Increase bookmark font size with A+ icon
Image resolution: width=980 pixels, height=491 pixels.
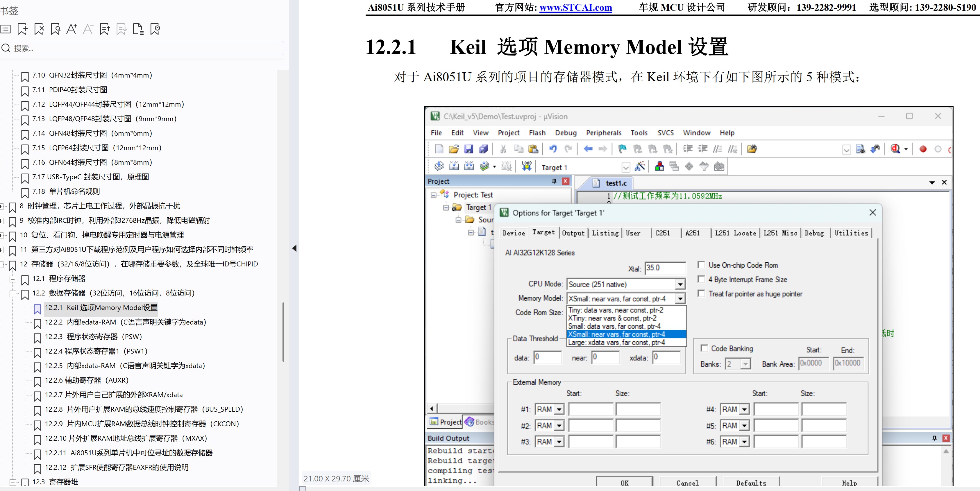[71, 29]
